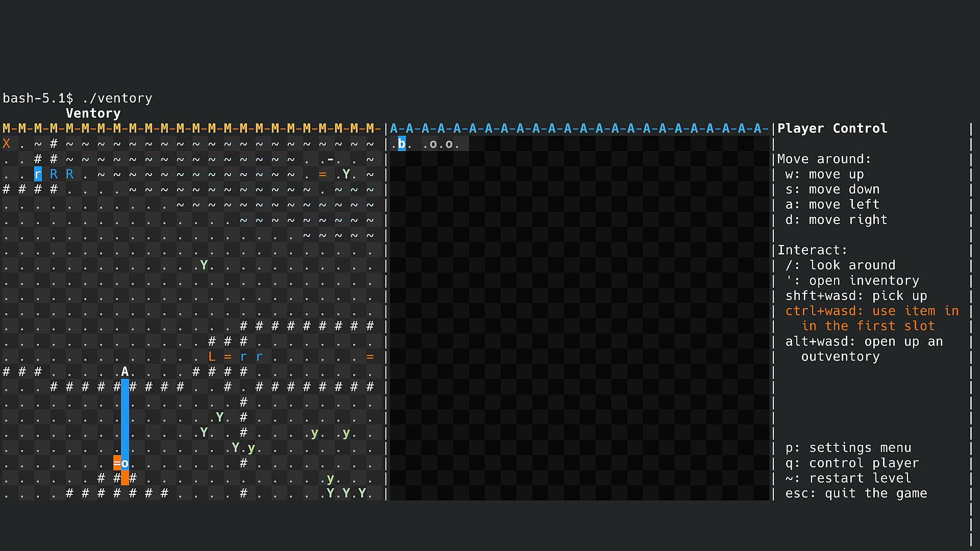Viewport: 980px width, 551px height.
Task: Click the orange X tile in map corner
Action: pos(6,144)
